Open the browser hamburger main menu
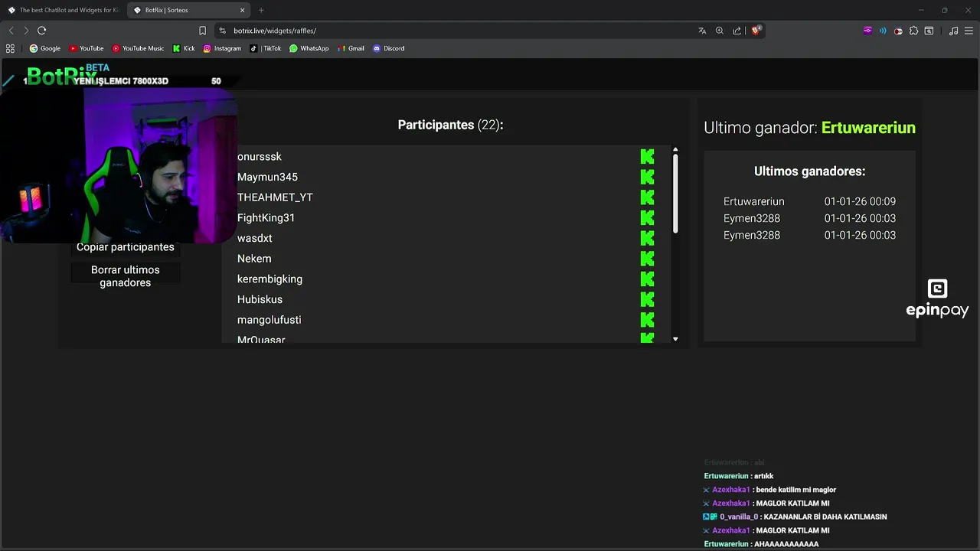 click(969, 31)
